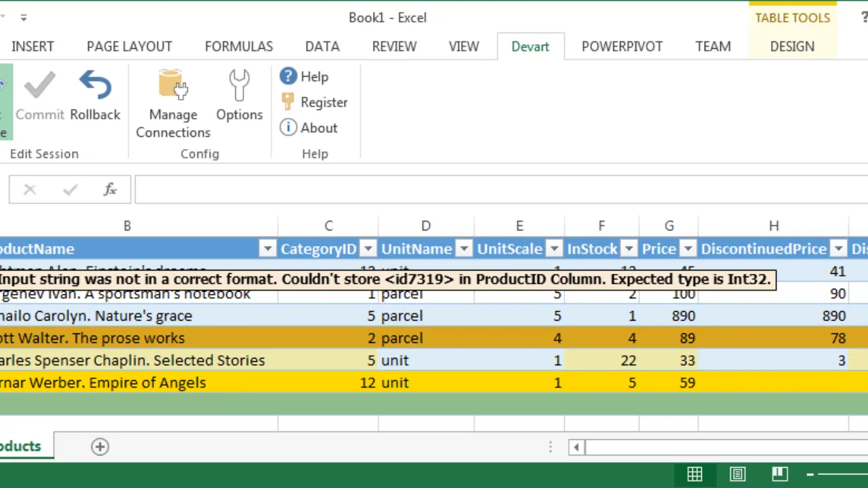The width and height of the screenshot is (868, 488).
Task: Select the "Werber. Empire of Angels" cell
Action: pyautogui.click(x=138, y=383)
